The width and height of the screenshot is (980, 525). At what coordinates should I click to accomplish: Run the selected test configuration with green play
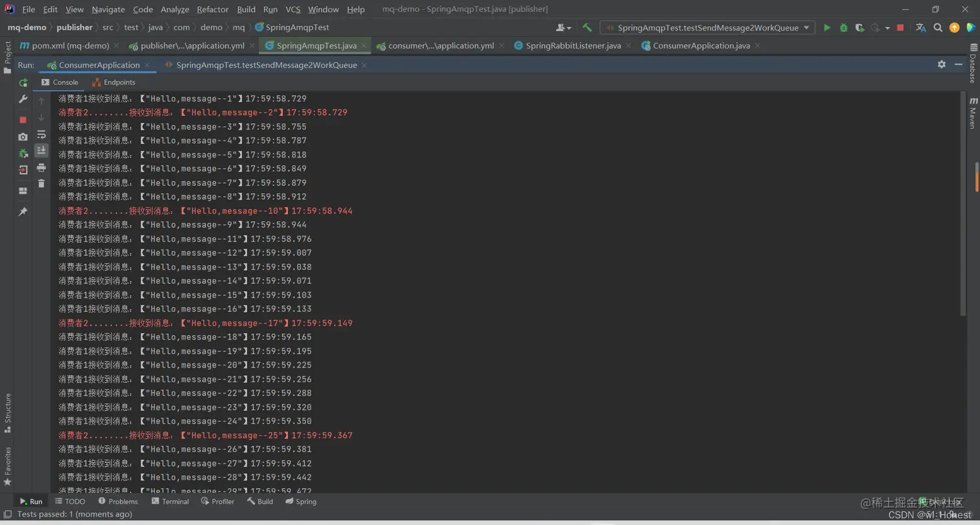click(x=827, y=28)
